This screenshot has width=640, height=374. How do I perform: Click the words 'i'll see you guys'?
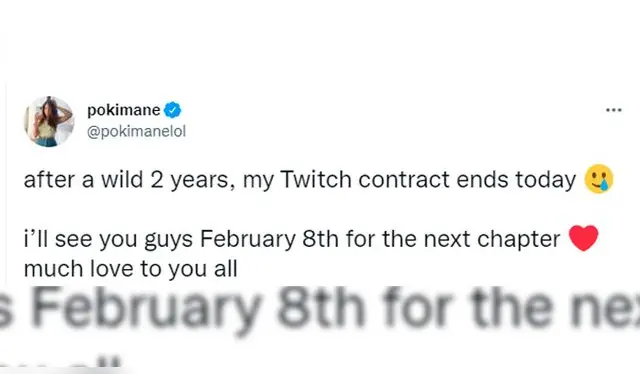click(108, 239)
